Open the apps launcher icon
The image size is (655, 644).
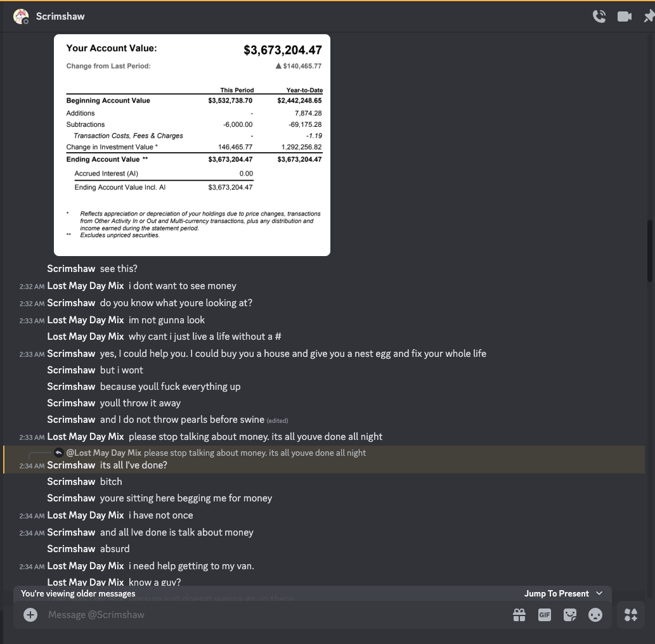(x=631, y=614)
